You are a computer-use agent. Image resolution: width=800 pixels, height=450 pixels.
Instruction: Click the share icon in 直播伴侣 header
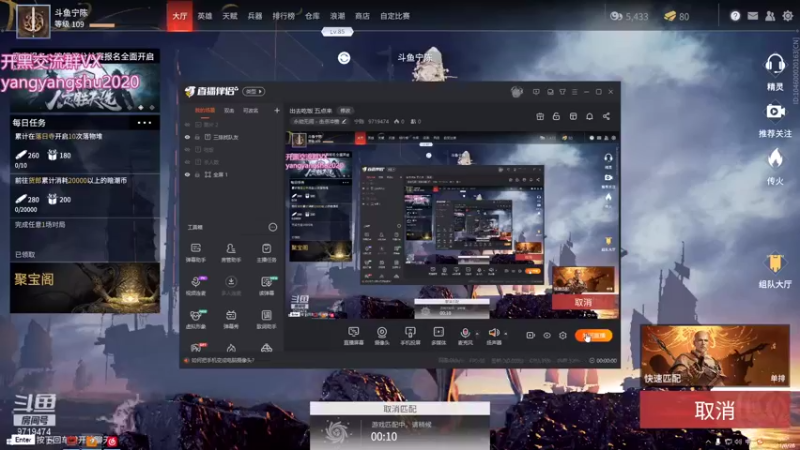click(x=606, y=116)
